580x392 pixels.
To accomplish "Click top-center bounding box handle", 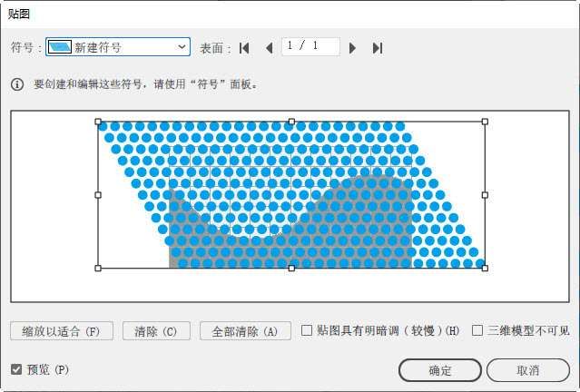I will tap(291, 122).
